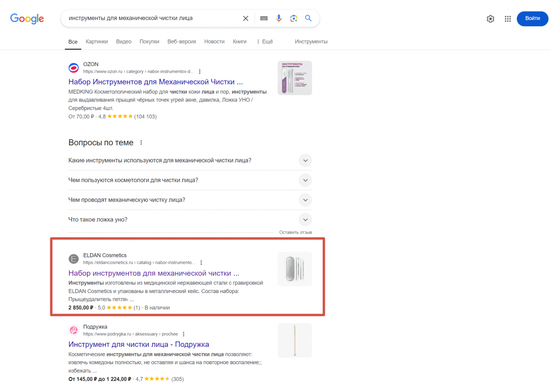Click the magnifier search button

(x=308, y=18)
